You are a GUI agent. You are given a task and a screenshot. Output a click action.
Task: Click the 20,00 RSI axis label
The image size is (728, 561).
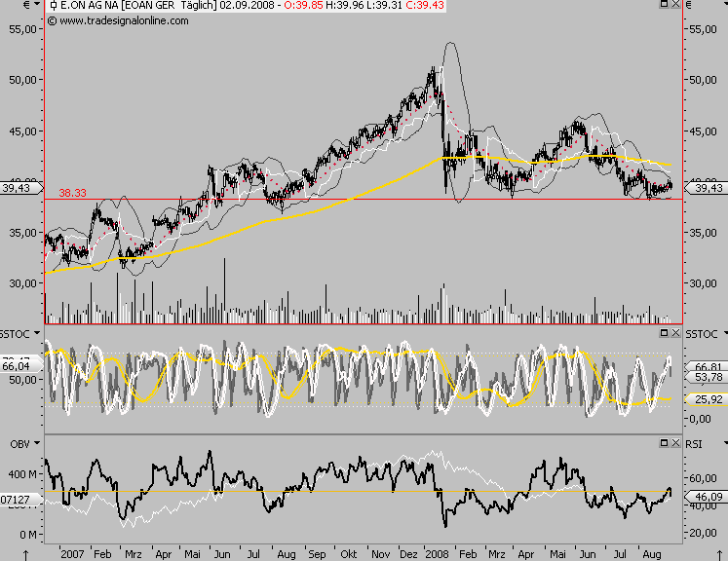pyautogui.click(x=703, y=533)
